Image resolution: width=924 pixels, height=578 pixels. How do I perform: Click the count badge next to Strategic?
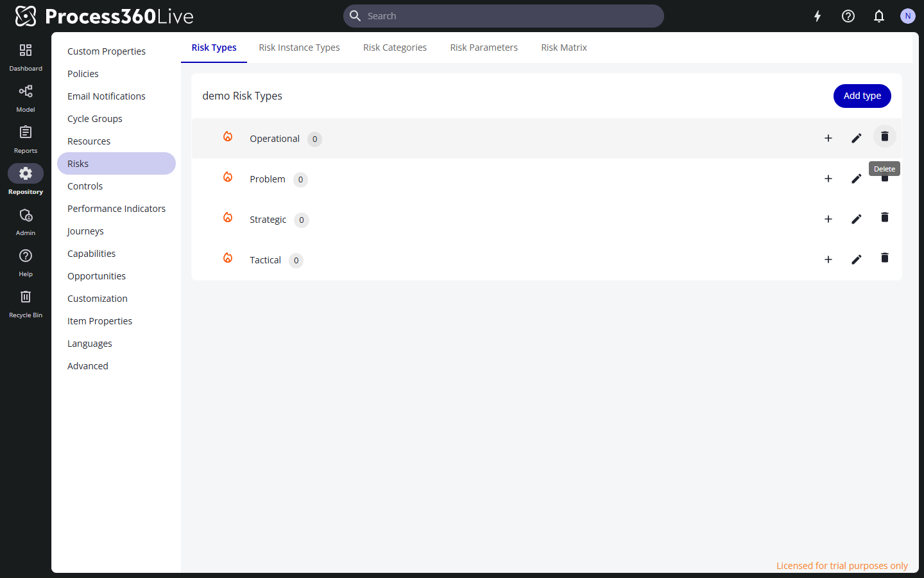(x=302, y=220)
